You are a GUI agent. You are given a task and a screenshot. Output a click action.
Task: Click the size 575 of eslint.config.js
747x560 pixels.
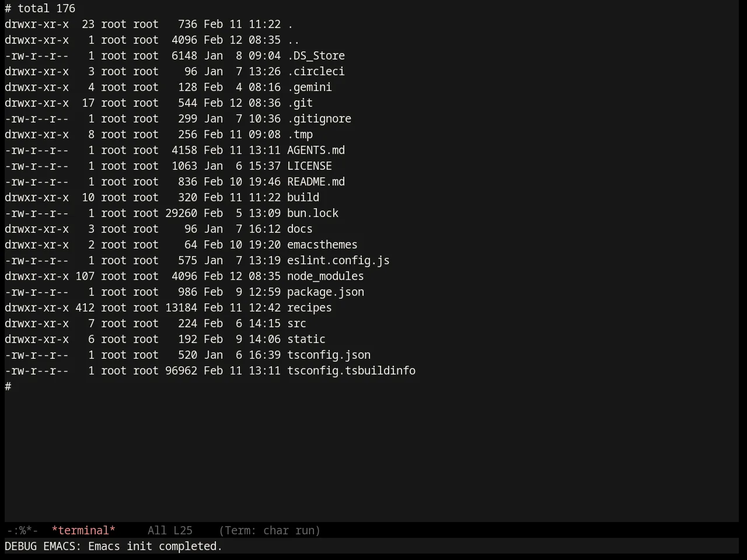(187, 260)
